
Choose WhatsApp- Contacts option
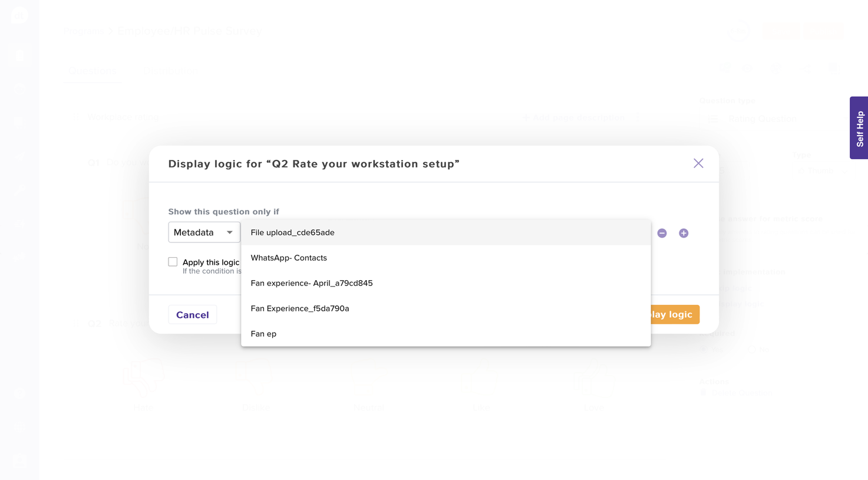(289, 258)
